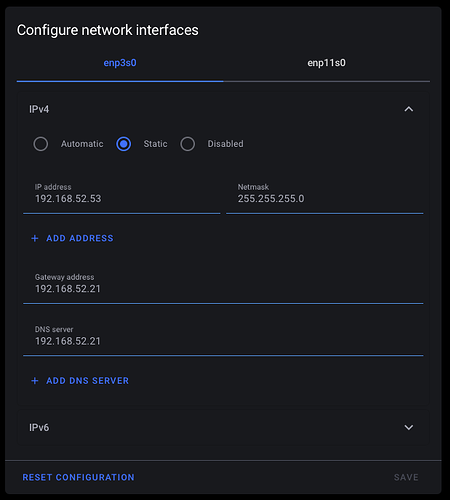Expand the IPv6 section chevron

coord(409,427)
